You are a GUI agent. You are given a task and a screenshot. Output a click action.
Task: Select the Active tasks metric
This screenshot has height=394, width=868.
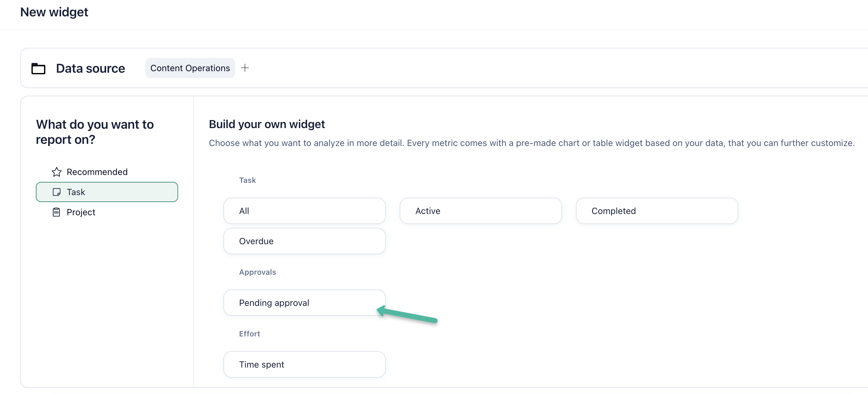click(481, 211)
